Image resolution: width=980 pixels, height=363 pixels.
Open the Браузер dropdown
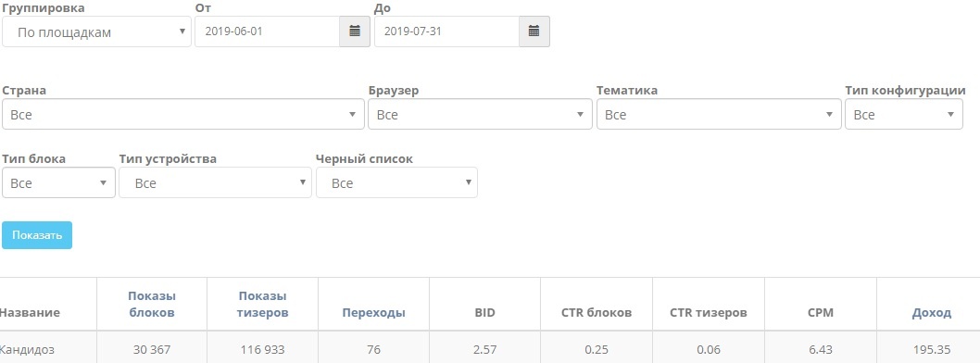[x=480, y=114]
